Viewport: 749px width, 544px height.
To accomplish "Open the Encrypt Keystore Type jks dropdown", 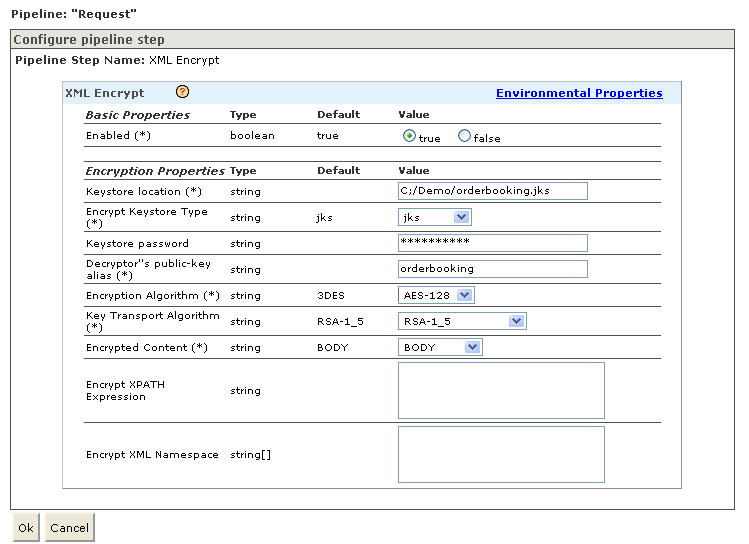I will coord(435,217).
